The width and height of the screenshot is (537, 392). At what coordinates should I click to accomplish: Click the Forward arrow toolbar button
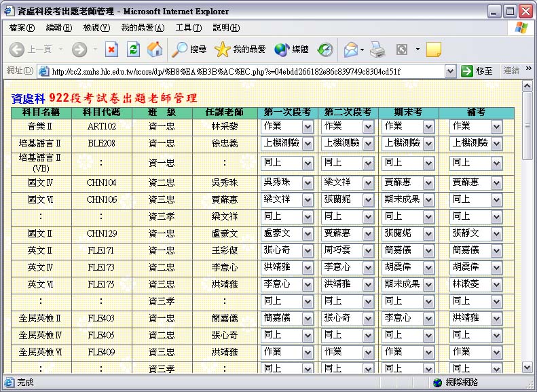(79, 50)
